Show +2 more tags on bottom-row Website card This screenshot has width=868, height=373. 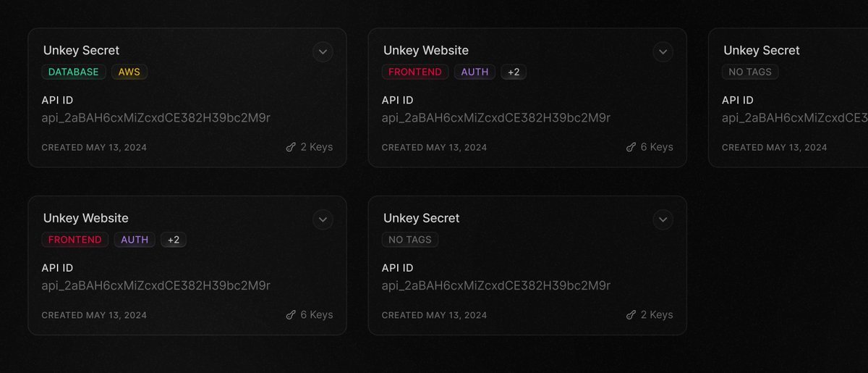click(x=174, y=240)
